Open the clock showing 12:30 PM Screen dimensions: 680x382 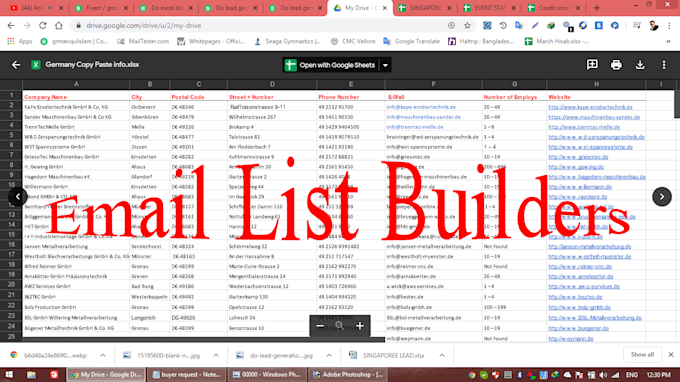click(658, 375)
